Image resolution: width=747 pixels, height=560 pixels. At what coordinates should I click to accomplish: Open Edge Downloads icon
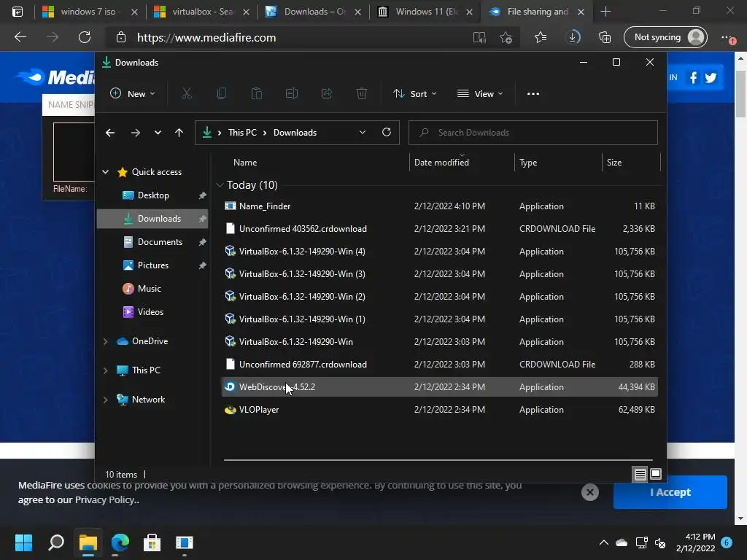coord(573,37)
